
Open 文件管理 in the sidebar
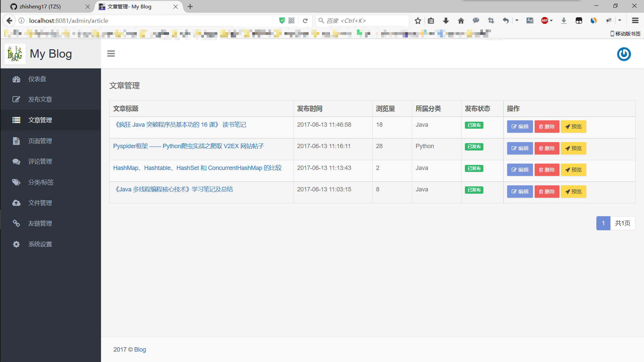pyautogui.click(x=40, y=203)
